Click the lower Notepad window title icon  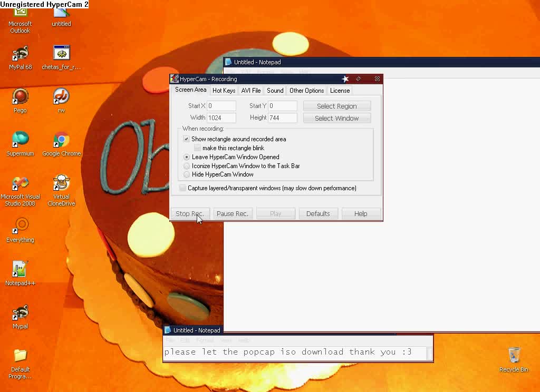click(168, 330)
